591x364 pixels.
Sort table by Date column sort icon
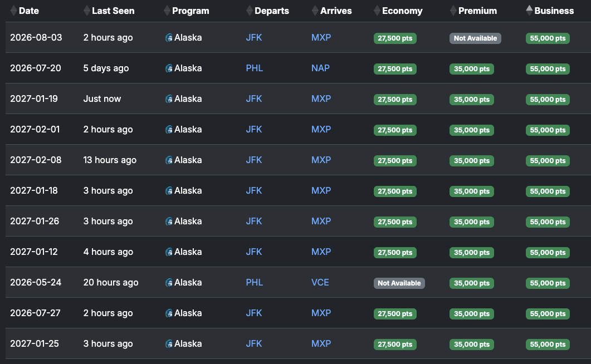pos(13,11)
